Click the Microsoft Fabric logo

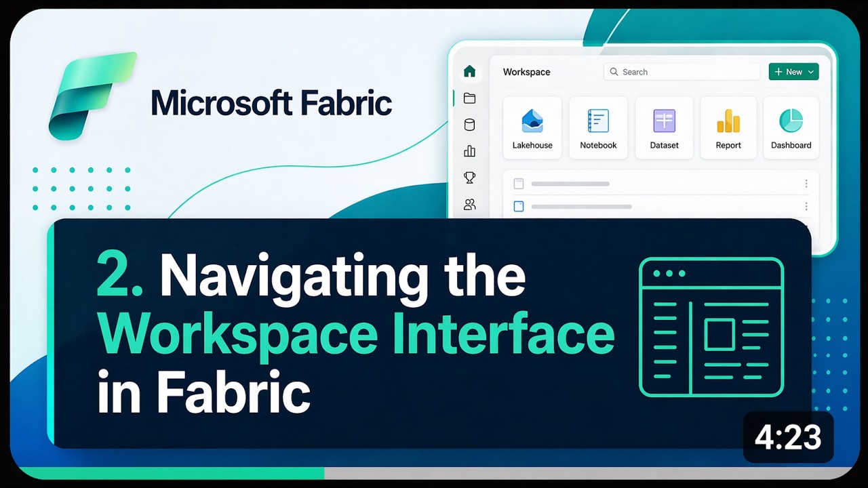click(x=93, y=96)
